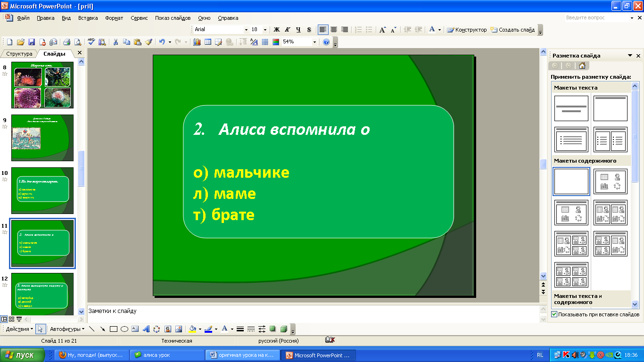The image size is (644, 362).
Task: Decrease font size with the smaller A
Action: click(394, 29)
